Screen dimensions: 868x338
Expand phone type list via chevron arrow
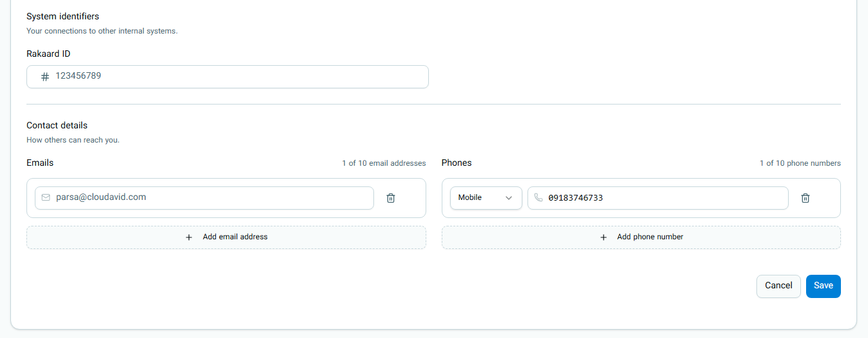click(x=509, y=198)
